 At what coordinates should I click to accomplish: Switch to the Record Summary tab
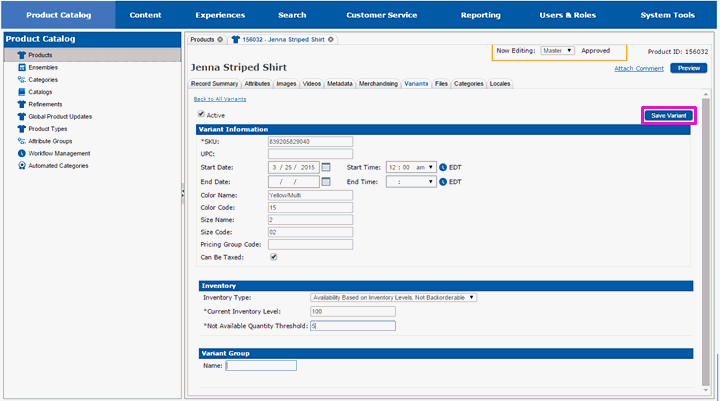214,84
